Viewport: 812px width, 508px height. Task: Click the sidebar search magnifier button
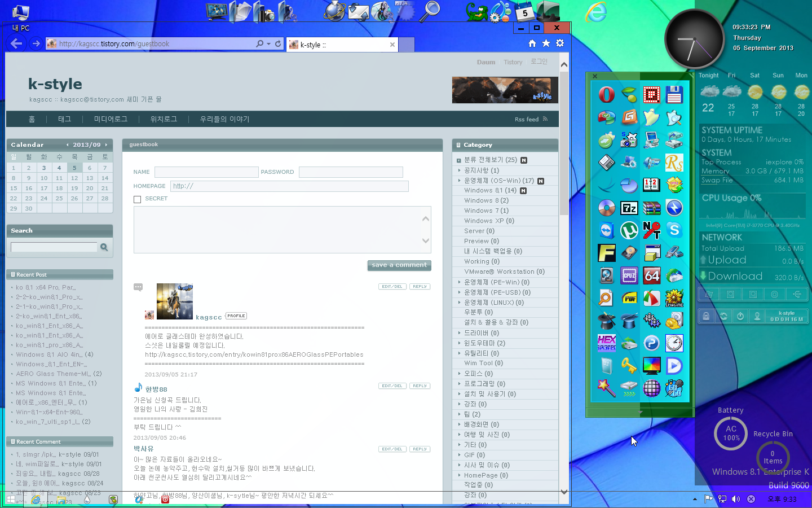[x=104, y=247]
